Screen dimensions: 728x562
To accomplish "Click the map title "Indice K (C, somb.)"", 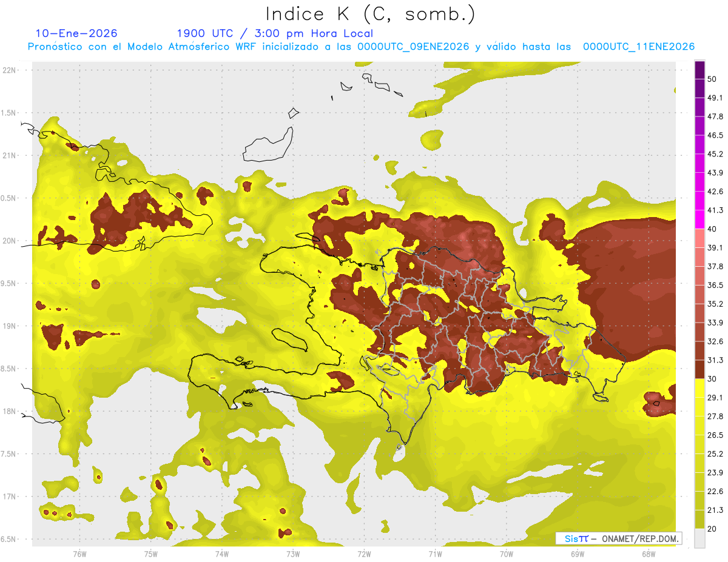I will point(371,14).
